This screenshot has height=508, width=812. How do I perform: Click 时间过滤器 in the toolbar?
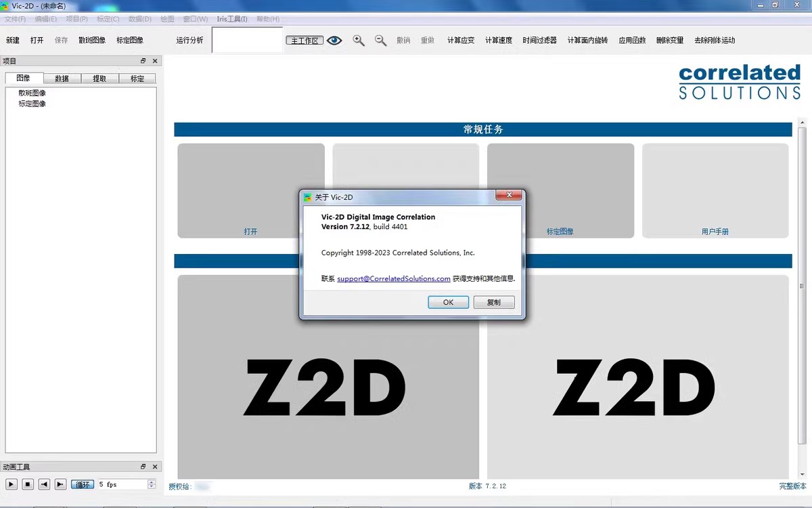(x=540, y=41)
